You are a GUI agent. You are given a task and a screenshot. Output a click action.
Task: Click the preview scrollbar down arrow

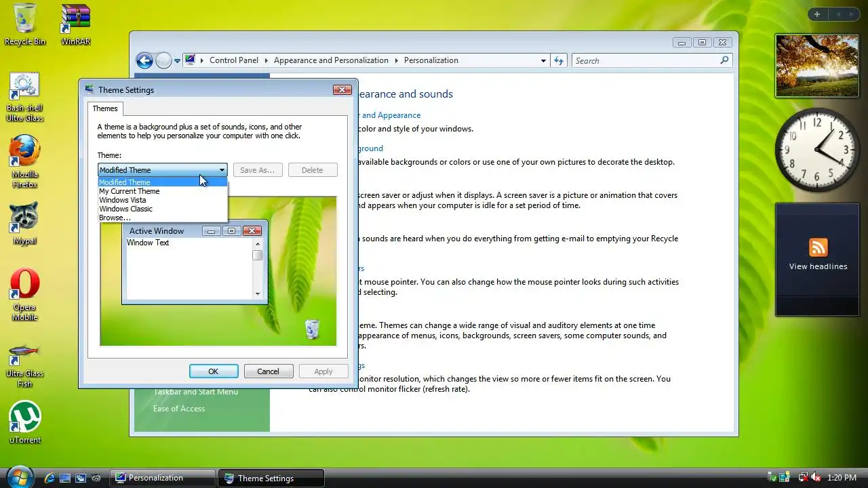tap(257, 294)
